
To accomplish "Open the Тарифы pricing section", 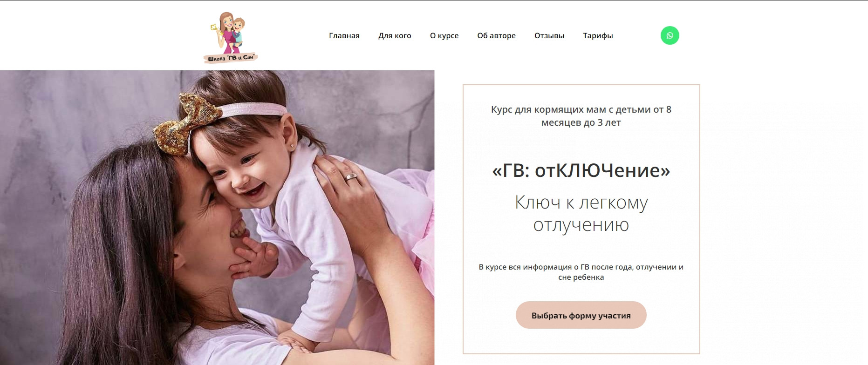I will tap(598, 35).
